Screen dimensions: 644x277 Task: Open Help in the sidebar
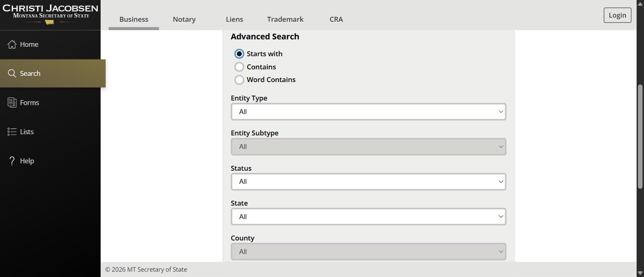tap(50, 161)
